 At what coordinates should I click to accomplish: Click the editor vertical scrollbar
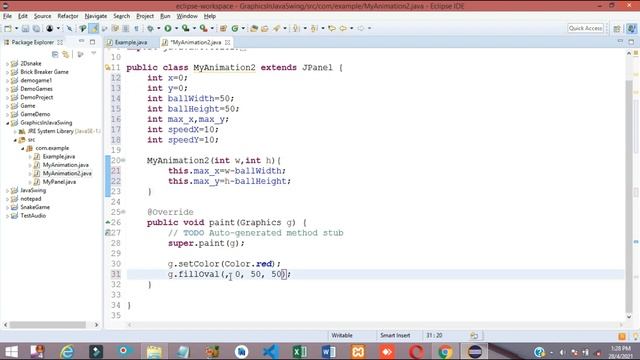tap(629, 196)
